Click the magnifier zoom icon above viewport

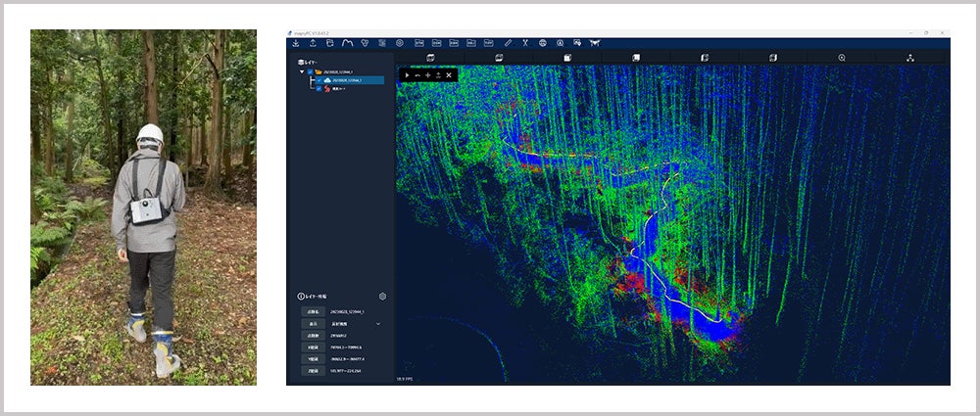tap(842, 58)
